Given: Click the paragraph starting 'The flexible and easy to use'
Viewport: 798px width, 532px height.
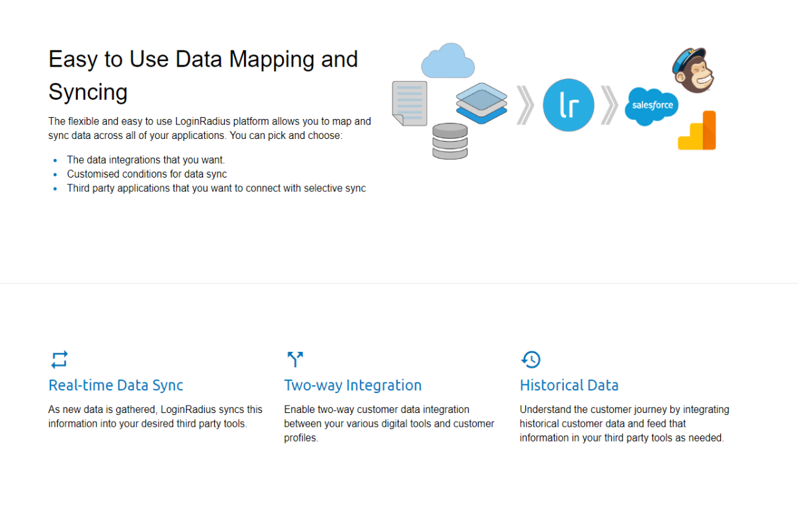Looking at the screenshot, I should pos(210,129).
